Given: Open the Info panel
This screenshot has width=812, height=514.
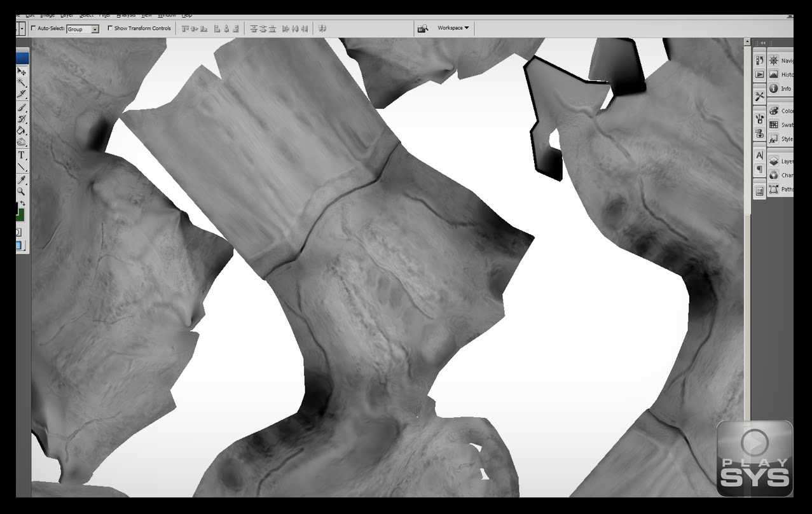Looking at the screenshot, I should click(781, 88).
